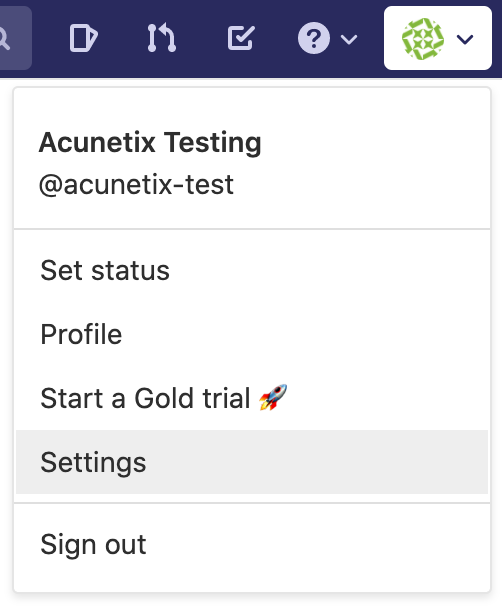The width and height of the screenshot is (502, 606).
Task: Click the empty space right of Profile
Action: [x=305, y=334]
